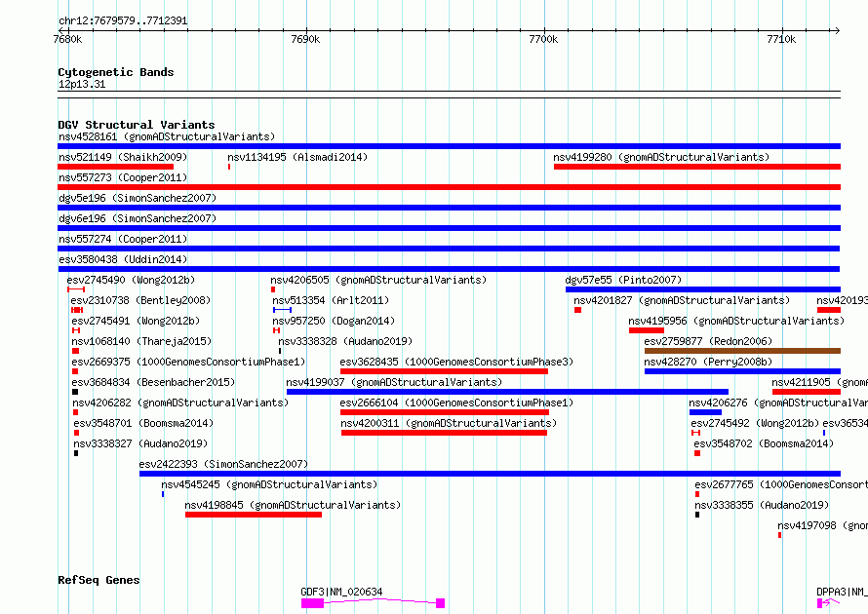
Task: Select the esv2310738 (Bentley2008) label
Action: tap(140, 300)
